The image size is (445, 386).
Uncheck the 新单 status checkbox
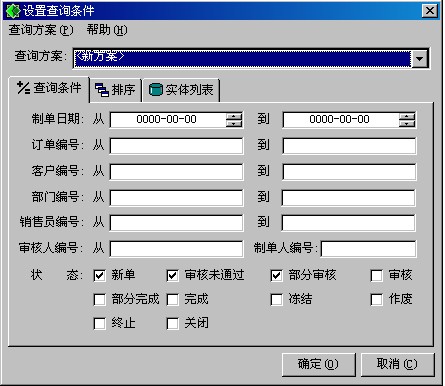point(100,276)
